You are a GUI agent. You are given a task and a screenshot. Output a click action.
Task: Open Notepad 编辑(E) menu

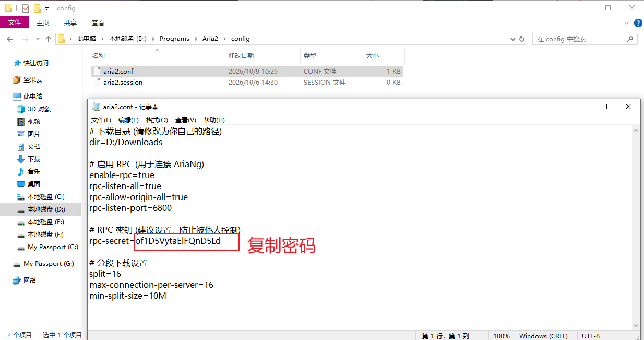128,120
